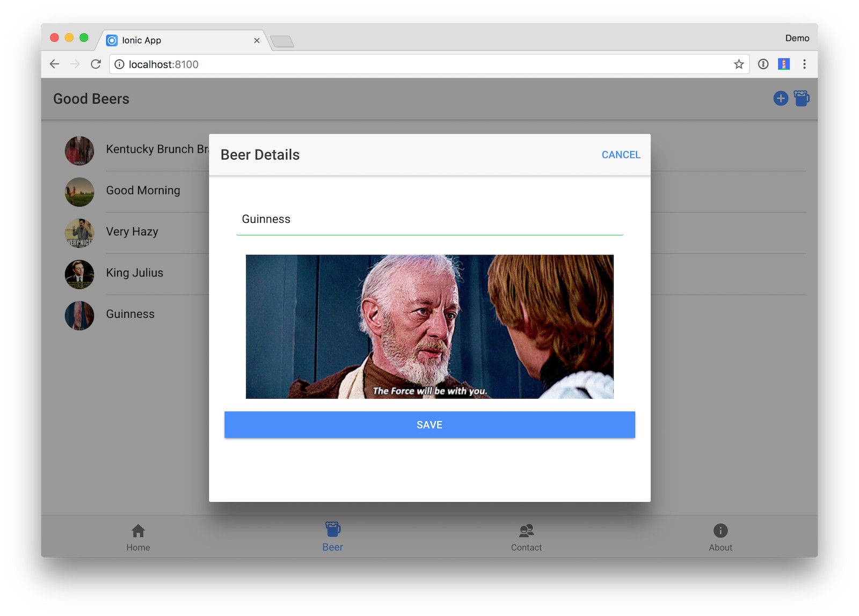The height and width of the screenshot is (616, 859).
Task: Click the Demo profile label
Action: [x=797, y=38]
